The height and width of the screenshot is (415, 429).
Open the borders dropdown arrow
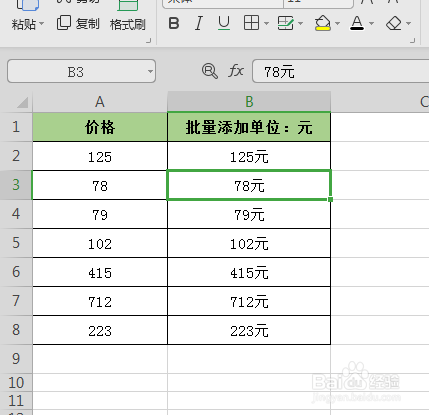tap(266, 23)
